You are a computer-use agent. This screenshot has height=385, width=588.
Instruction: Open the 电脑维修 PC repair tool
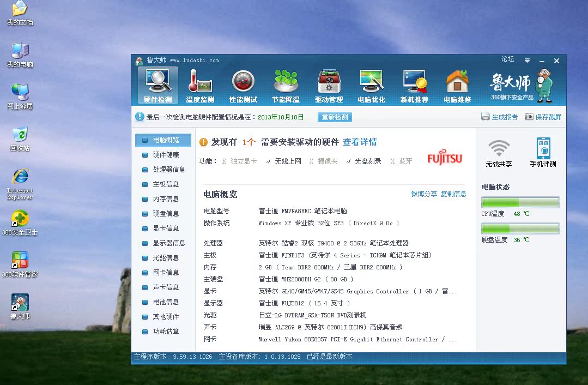coord(457,86)
